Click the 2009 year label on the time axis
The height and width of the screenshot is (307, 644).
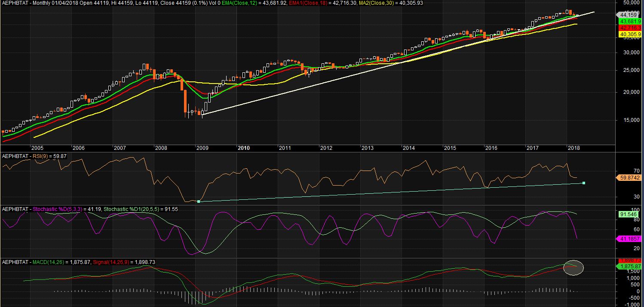pyautogui.click(x=202, y=148)
